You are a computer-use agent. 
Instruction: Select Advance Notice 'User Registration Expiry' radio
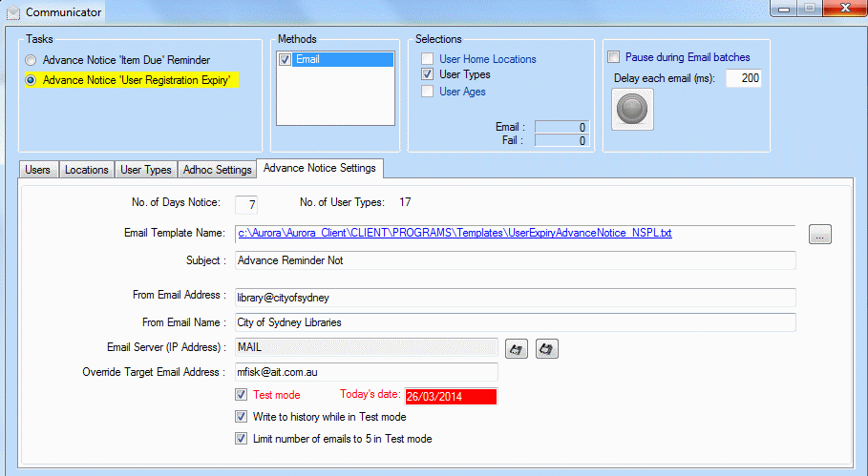pyautogui.click(x=31, y=80)
